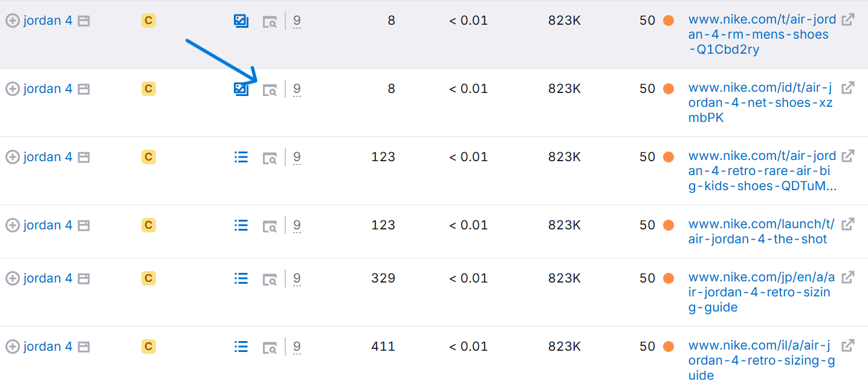Click the C intent badge in the-shot row

coord(148,225)
